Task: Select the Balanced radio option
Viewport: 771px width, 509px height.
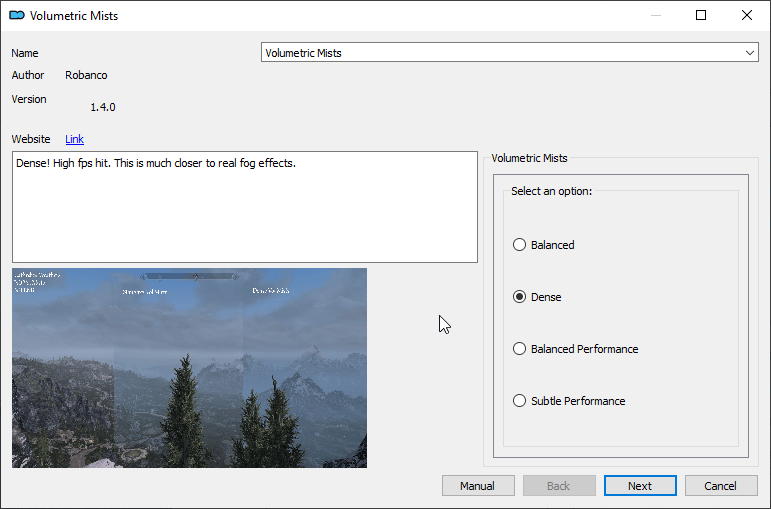Action: [543, 245]
